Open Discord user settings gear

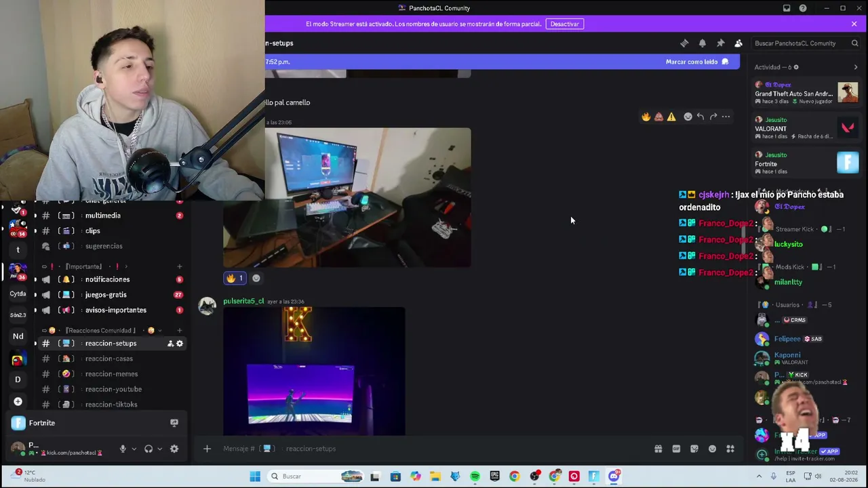(174, 449)
